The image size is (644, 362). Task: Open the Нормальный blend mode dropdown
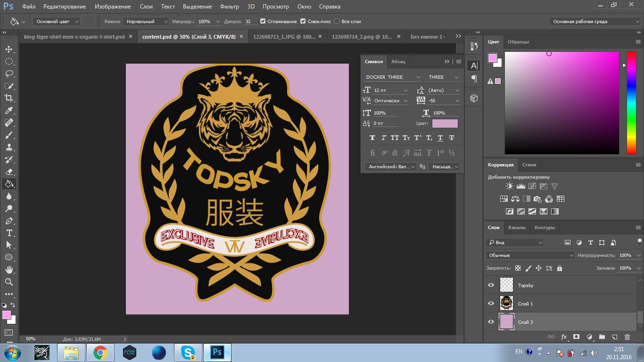point(146,22)
